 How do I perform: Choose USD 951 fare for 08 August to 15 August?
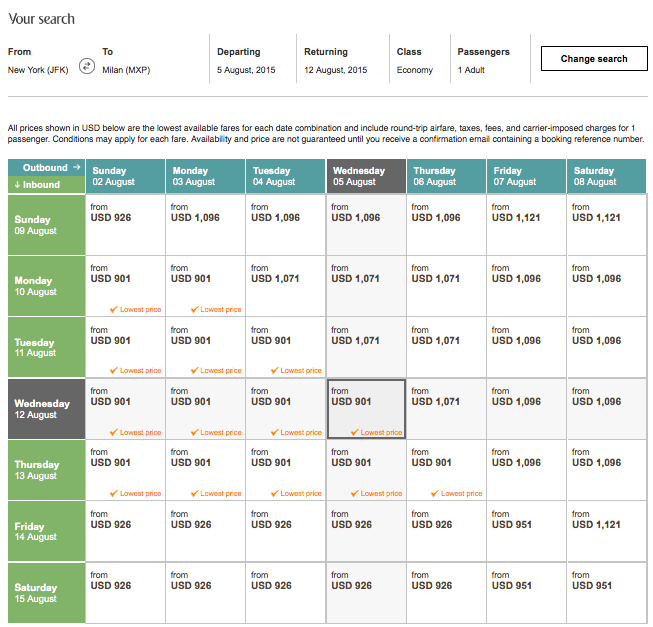(x=607, y=593)
